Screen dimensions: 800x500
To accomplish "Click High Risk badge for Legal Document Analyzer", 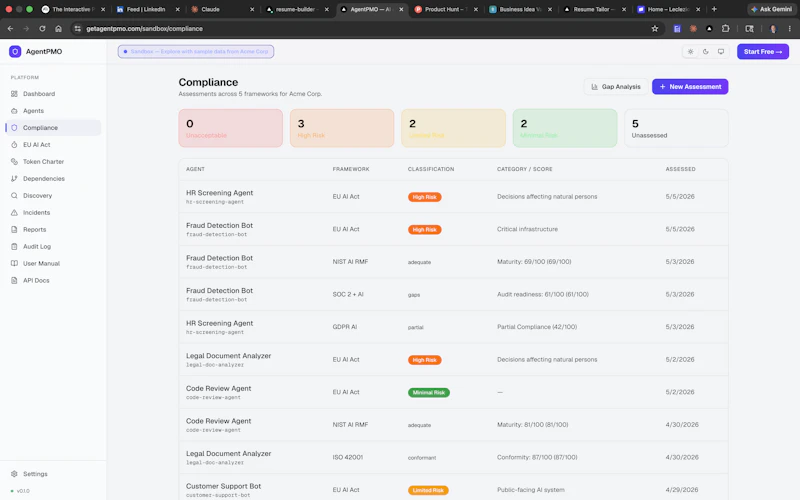I will click(x=424, y=360).
